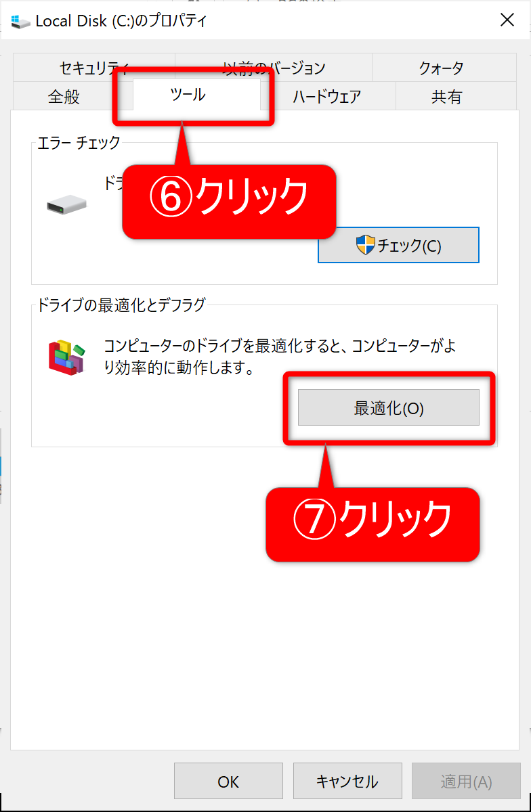Click the window title Local Disk (C:)のプロパティ

(121, 21)
